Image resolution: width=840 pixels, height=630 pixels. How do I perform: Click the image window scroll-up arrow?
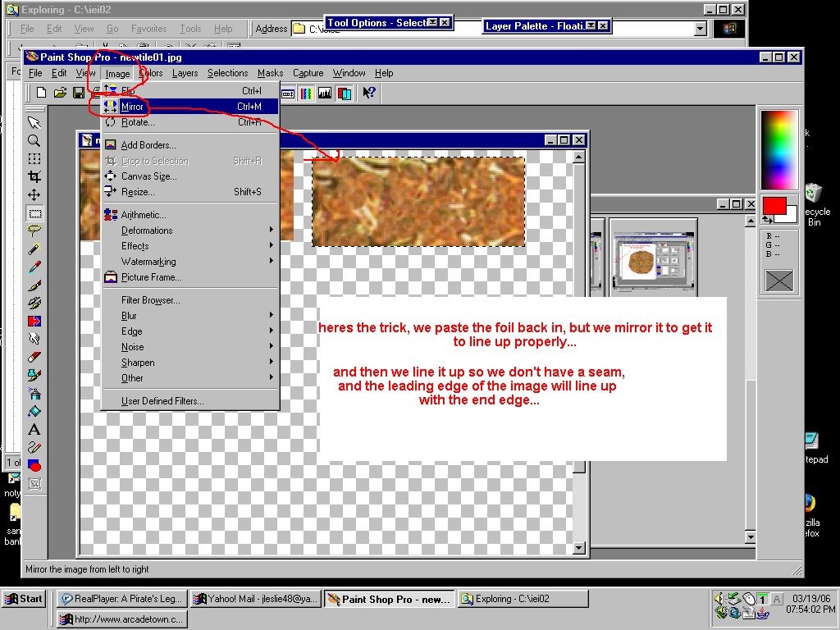[578, 157]
